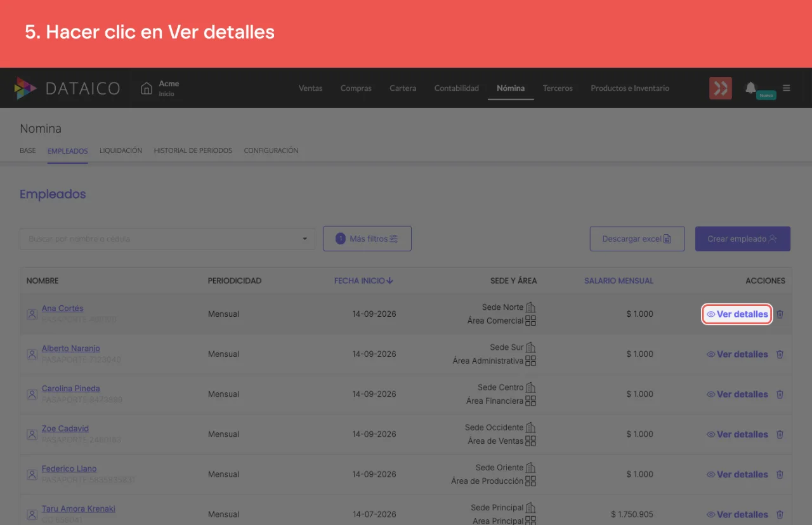Open Taru Amora Krenaki employee link

pyautogui.click(x=79, y=508)
